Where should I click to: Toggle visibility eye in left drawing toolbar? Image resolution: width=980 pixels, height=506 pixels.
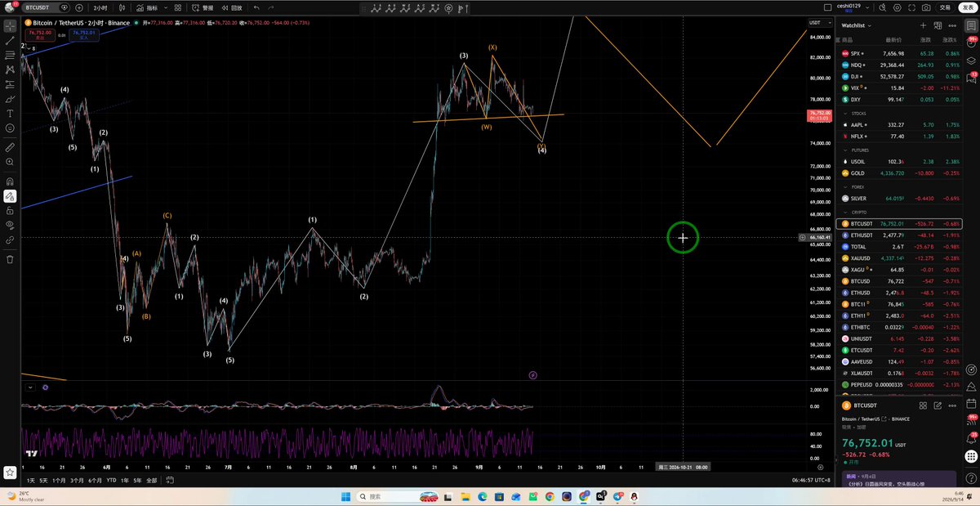click(10, 225)
